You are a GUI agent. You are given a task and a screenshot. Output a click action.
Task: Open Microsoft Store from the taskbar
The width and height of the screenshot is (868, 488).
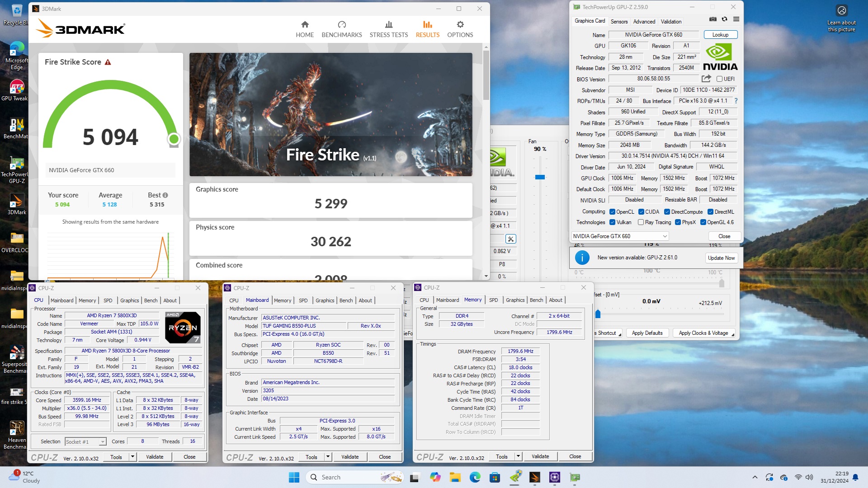point(495,477)
